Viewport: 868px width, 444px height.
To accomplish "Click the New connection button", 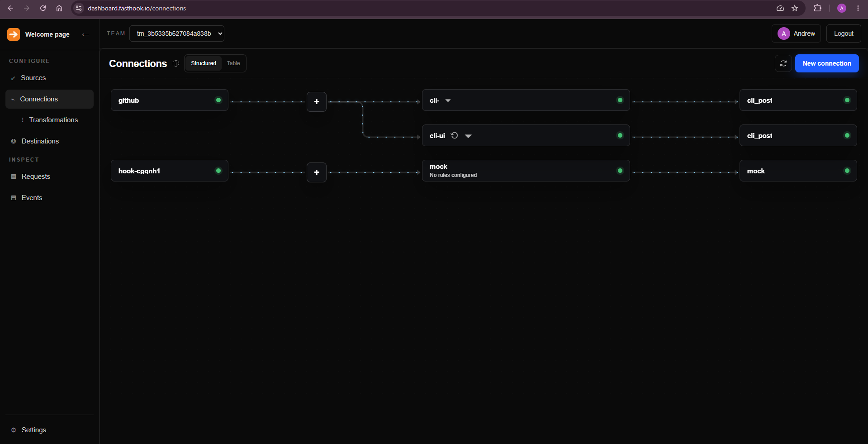I will [x=827, y=63].
